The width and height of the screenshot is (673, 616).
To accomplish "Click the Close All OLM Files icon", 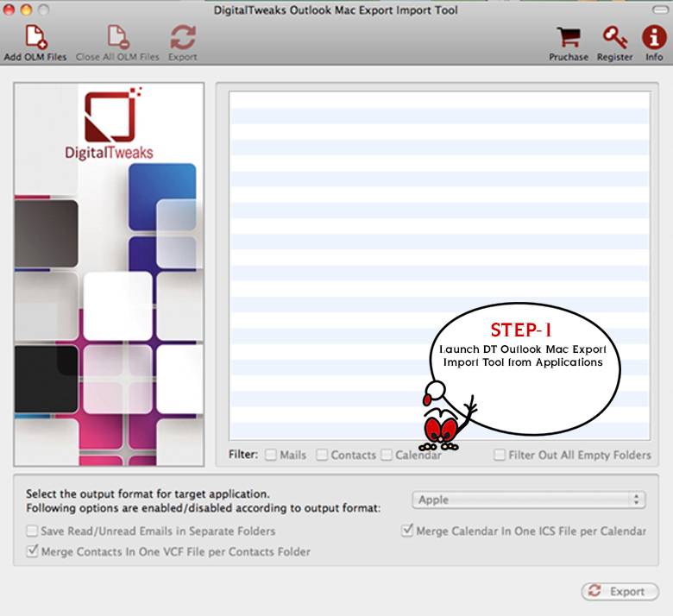I will tap(117, 38).
